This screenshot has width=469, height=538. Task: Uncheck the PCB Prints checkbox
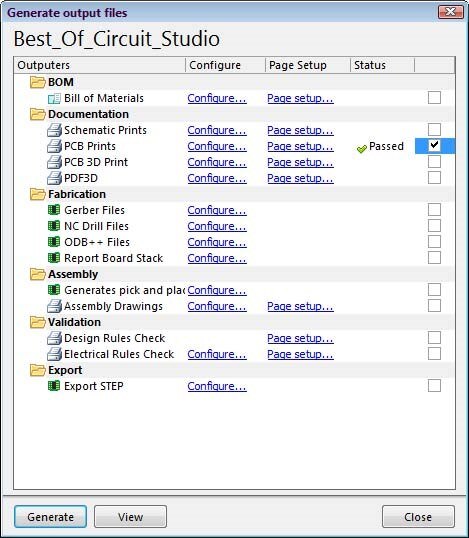coord(434,145)
